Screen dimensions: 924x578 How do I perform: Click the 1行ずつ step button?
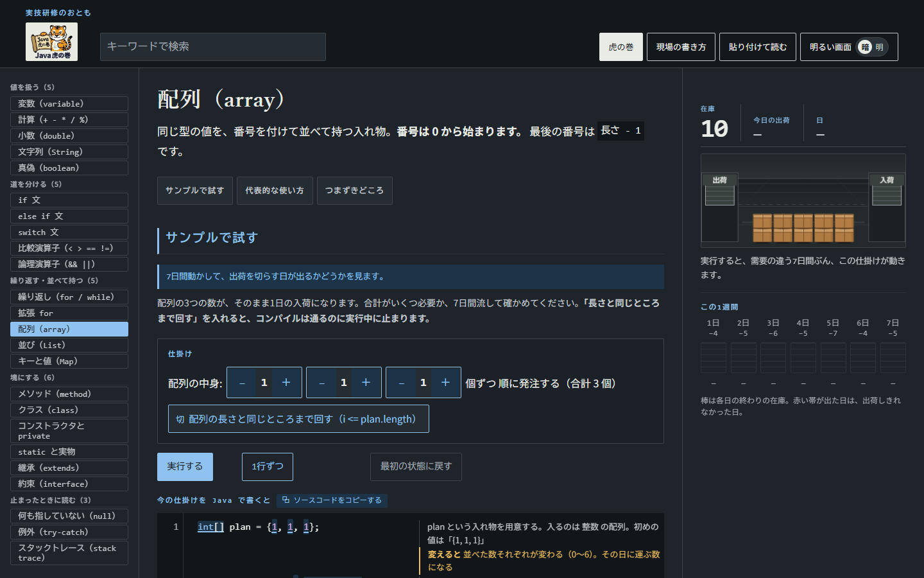268,467
